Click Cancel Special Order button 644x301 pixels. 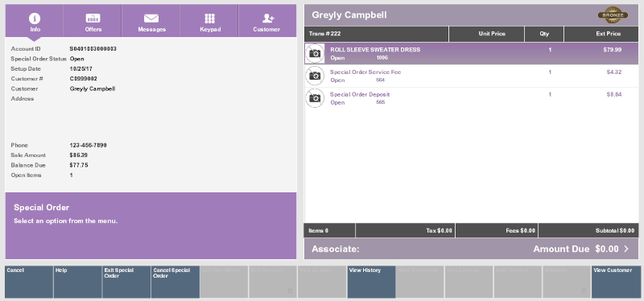175,282
